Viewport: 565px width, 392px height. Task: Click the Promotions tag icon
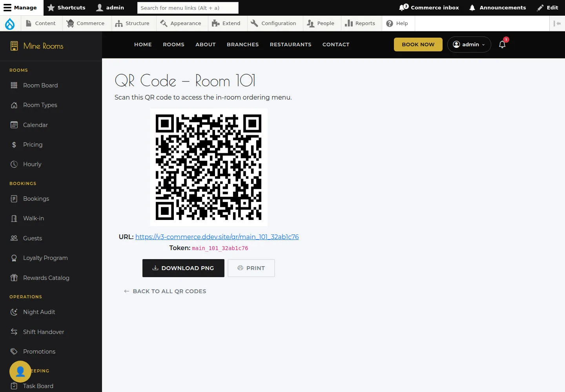tap(14, 352)
